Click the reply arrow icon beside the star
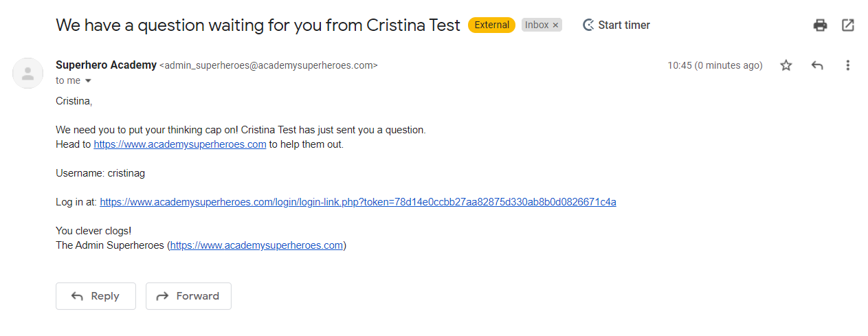This screenshot has width=868, height=336. click(817, 65)
